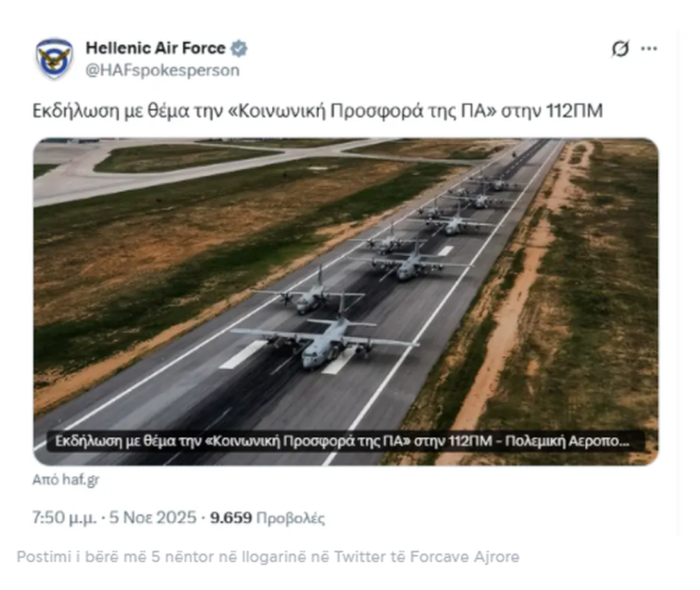Open the three-dot more options menu
Image resolution: width=700 pixels, height=590 pixels.
pyautogui.click(x=649, y=48)
